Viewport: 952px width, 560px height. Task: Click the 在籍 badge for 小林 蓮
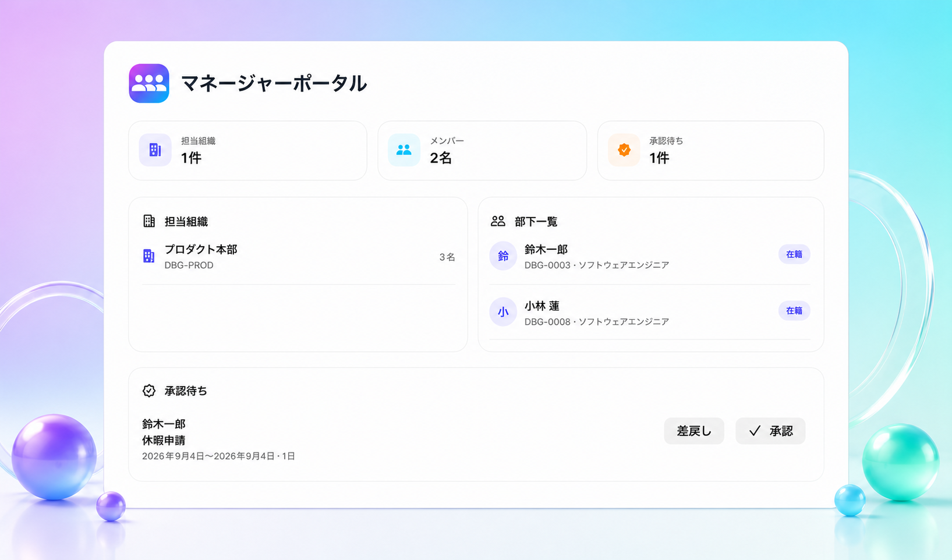pyautogui.click(x=794, y=311)
